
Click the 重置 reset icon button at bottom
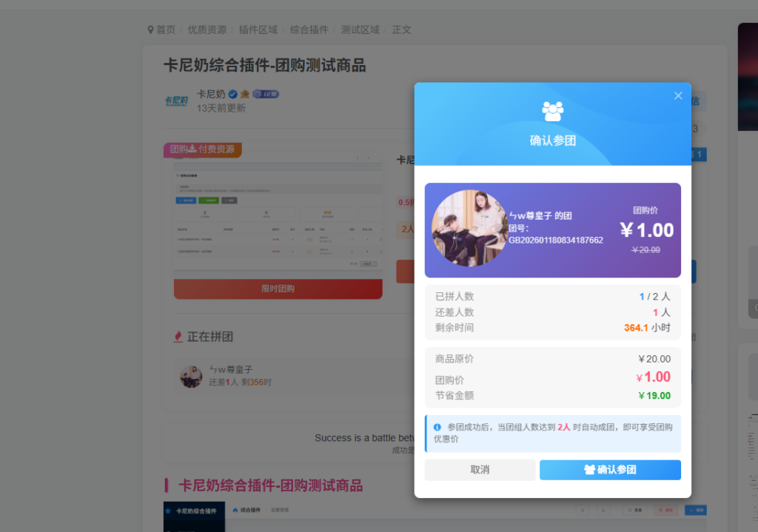click(633, 510)
